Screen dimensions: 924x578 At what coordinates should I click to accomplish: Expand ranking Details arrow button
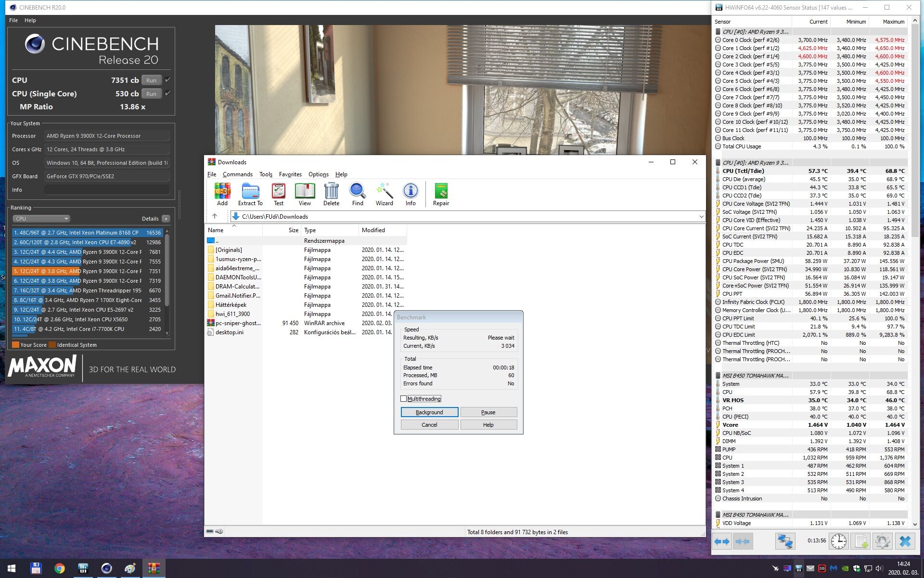(x=166, y=219)
